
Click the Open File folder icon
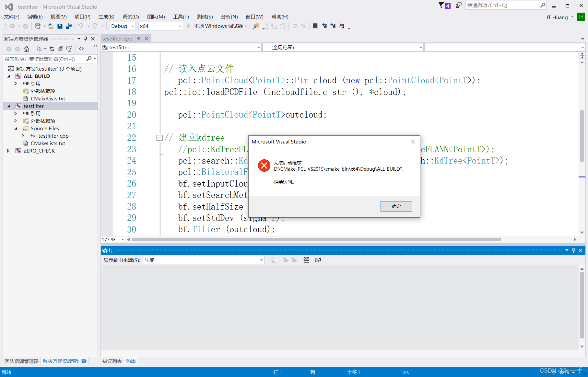pyautogui.click(x=51, y=26)
